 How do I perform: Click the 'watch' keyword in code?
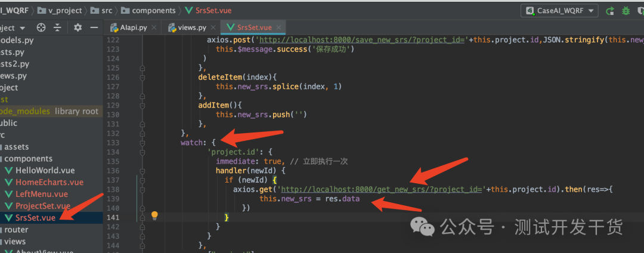(x=191, y=143)
